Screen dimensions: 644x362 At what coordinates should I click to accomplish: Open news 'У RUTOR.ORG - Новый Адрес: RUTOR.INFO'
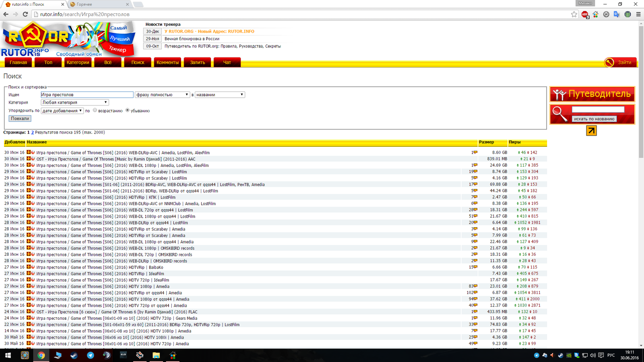click(209, 31)
